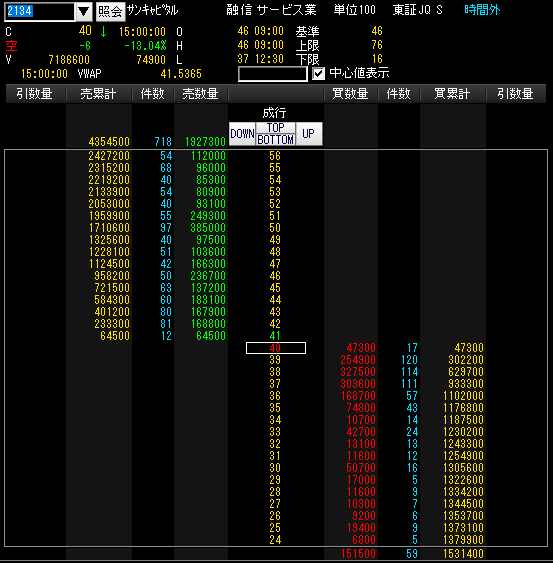Click the buy order count 120
This screenshot has width=553, height=563.
pos(409,360)
